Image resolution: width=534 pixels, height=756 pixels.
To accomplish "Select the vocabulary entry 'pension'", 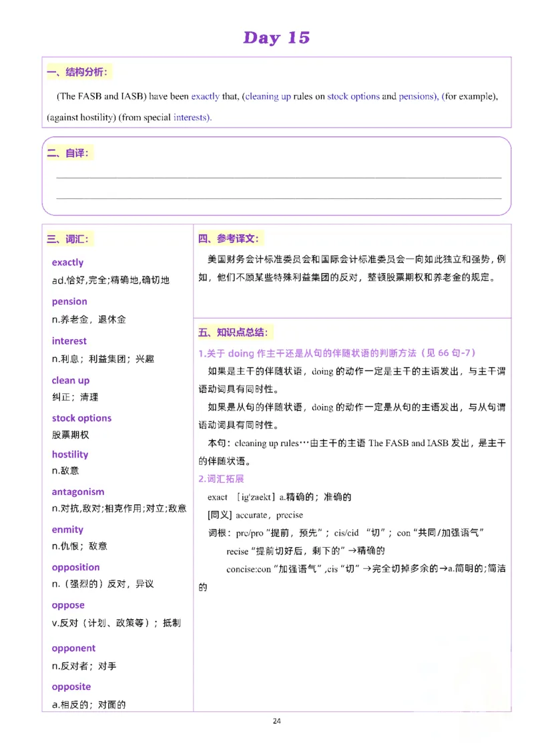I will (69, 301).
